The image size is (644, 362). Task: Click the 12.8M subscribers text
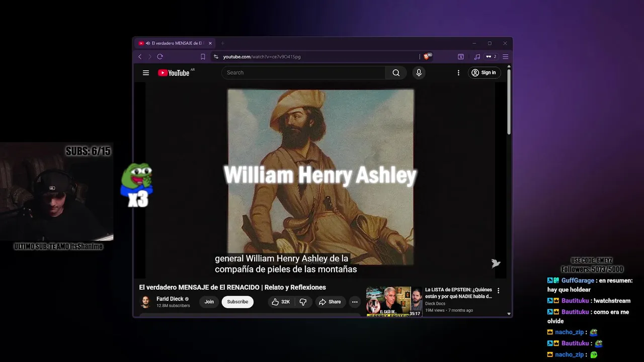pyautogui.click(x=173, y=306)
